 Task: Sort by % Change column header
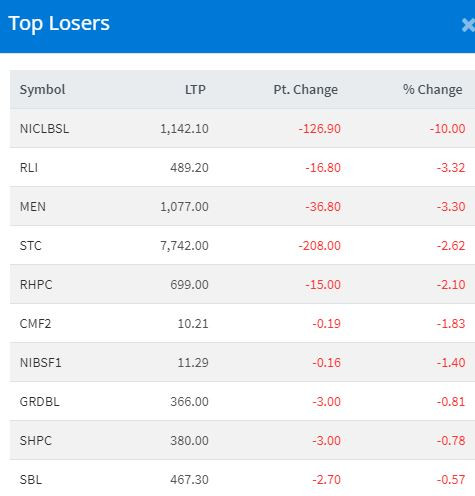pyautogui.click(x=433, y=89)
